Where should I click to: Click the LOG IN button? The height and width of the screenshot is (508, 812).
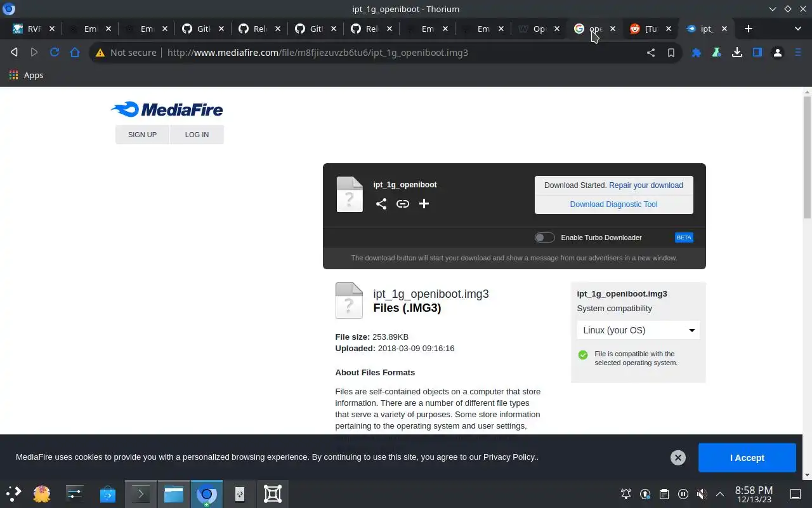pos(197,135)
